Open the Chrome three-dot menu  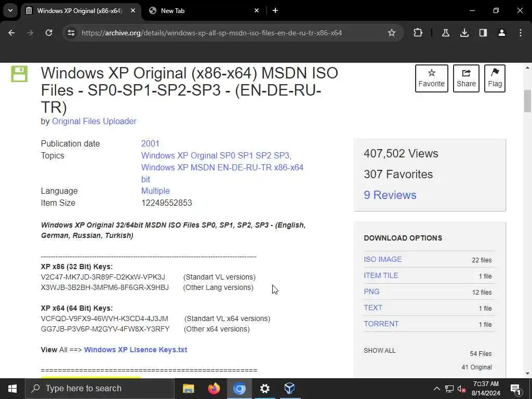[521, 33]
